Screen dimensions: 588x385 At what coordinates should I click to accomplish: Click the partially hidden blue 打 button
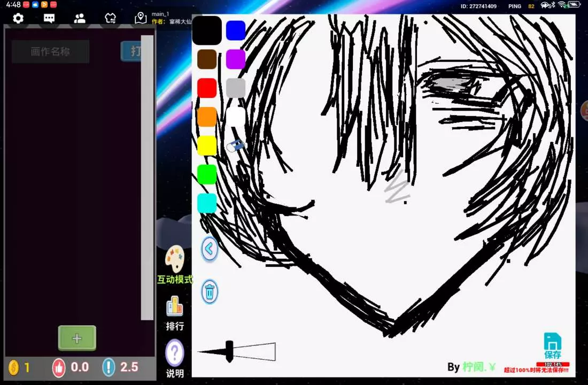click(131, 51)
